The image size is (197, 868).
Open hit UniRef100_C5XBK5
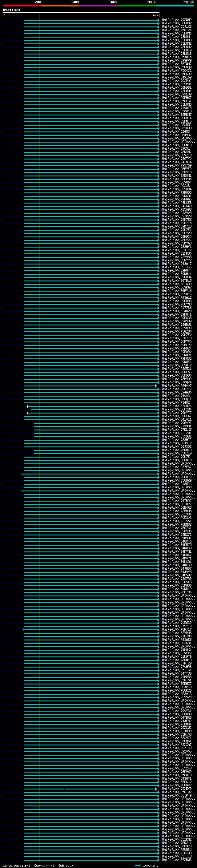pyautogui.click(x=177, y=57)
